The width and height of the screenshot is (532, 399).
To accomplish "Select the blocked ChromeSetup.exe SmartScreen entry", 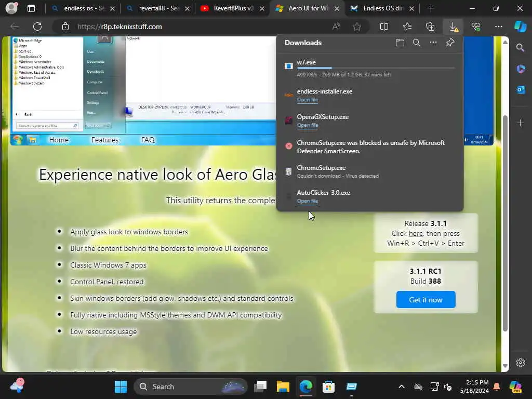I will click(x=370, y=147).
